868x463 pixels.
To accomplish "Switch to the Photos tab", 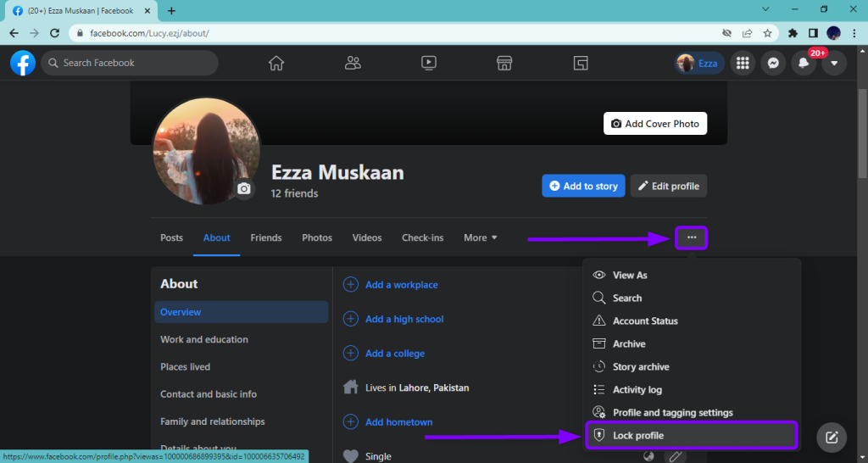I will [317, 237].
